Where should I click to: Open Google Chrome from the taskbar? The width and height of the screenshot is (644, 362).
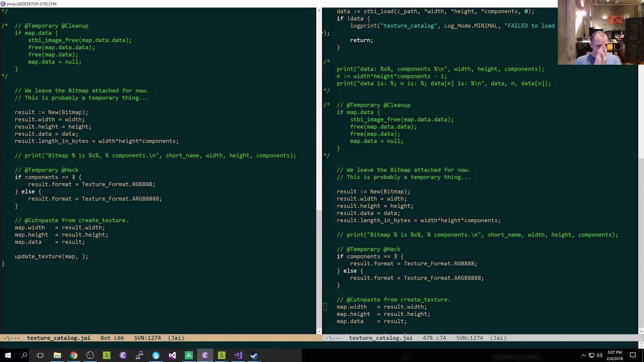pyautogui.click(x=74, y=355)
